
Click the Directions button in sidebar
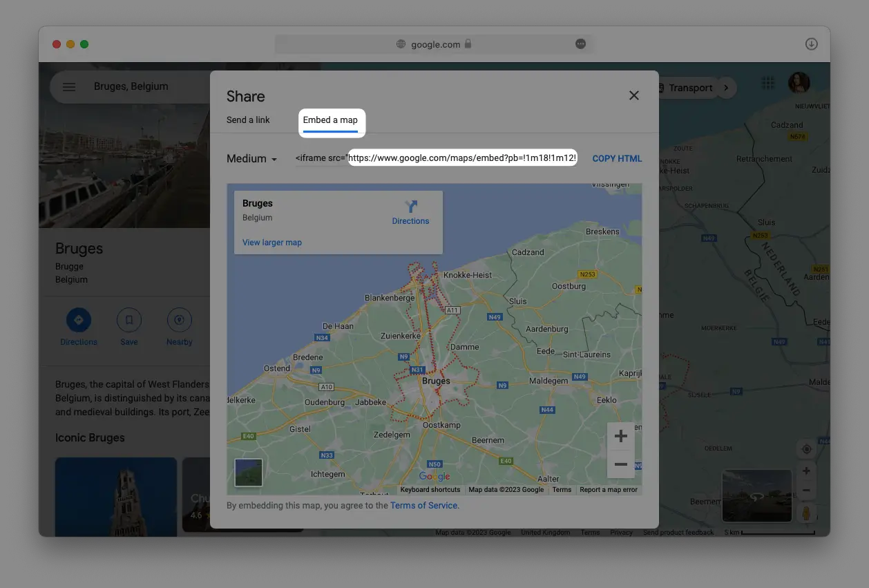click(79, 327)
